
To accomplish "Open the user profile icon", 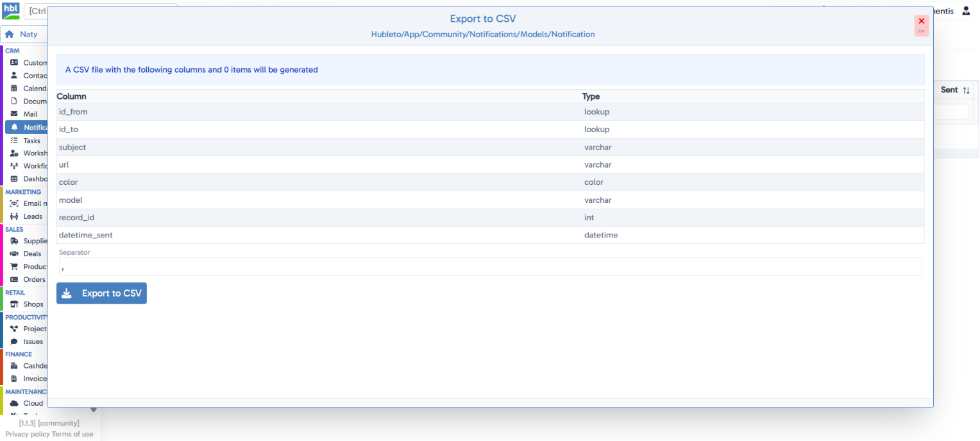I will point(966,11).
